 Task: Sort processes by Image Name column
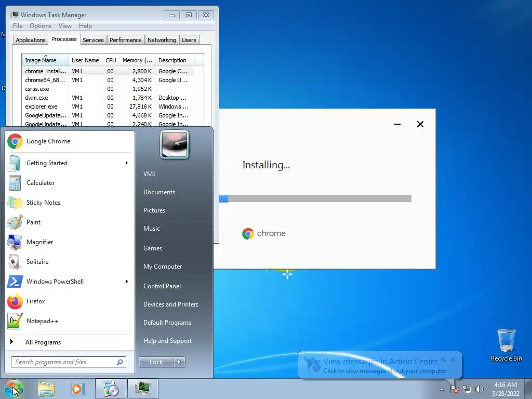click(x=46, y=60)
